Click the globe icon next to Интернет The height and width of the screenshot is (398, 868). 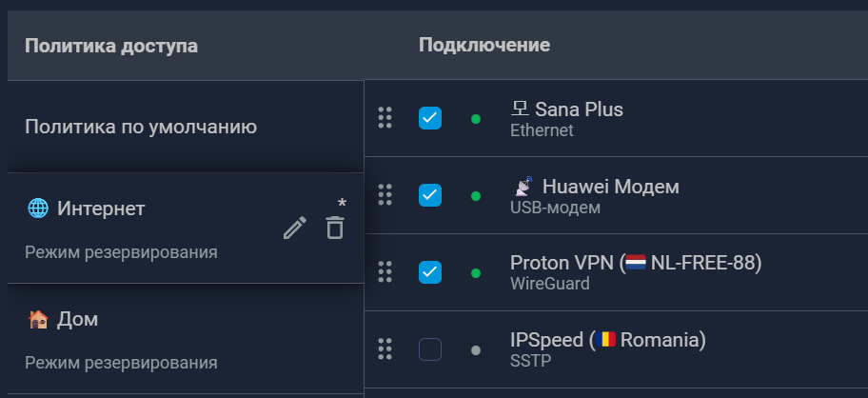tap(38, 209)
